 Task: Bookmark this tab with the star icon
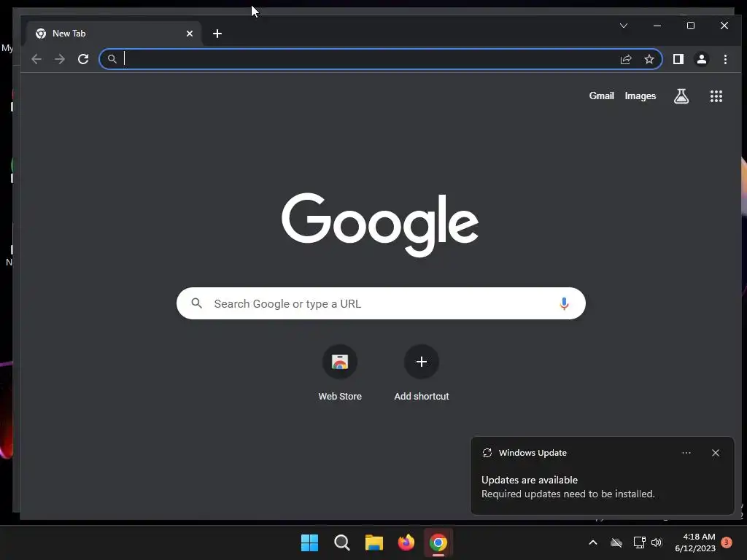pos(649,59)
